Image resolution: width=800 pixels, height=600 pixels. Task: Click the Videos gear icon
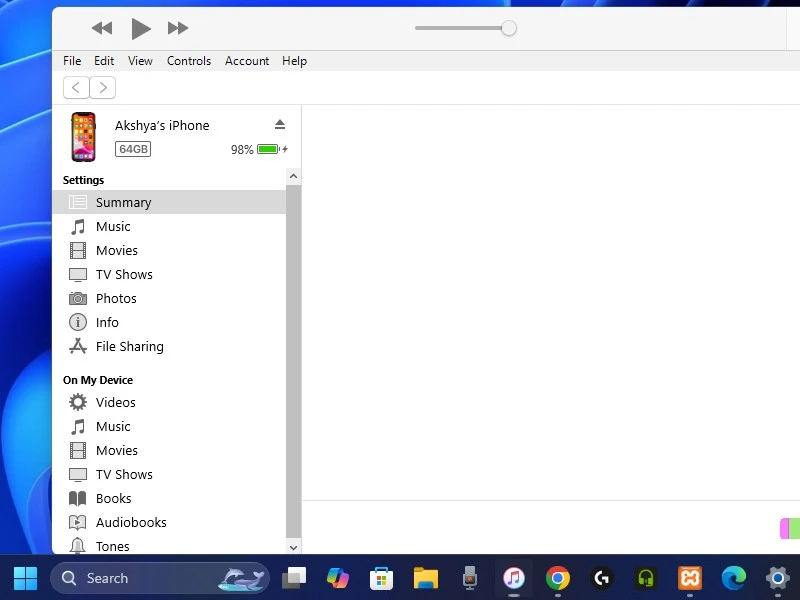tap(78, 402)
